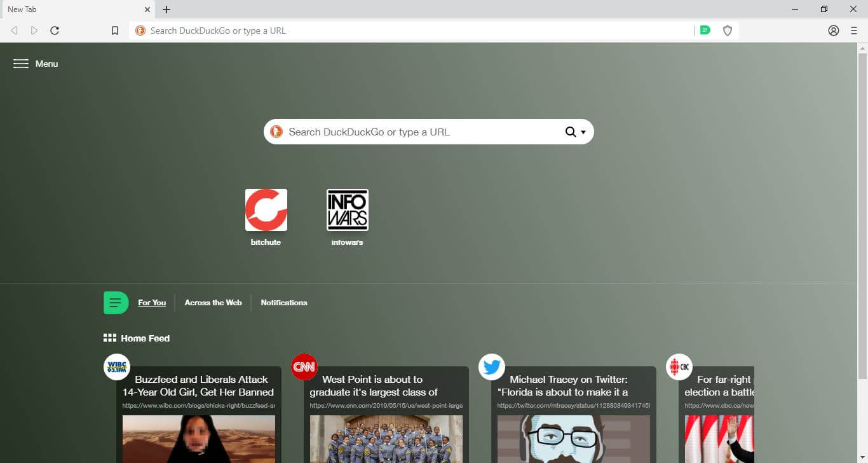Bookmark this page
The width and height of the screenshot is (868, 463).
click(115, 31)
